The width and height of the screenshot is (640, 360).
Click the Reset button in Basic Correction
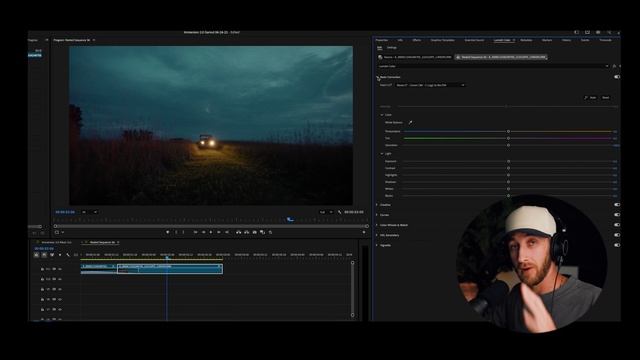[x=606, y=98]
